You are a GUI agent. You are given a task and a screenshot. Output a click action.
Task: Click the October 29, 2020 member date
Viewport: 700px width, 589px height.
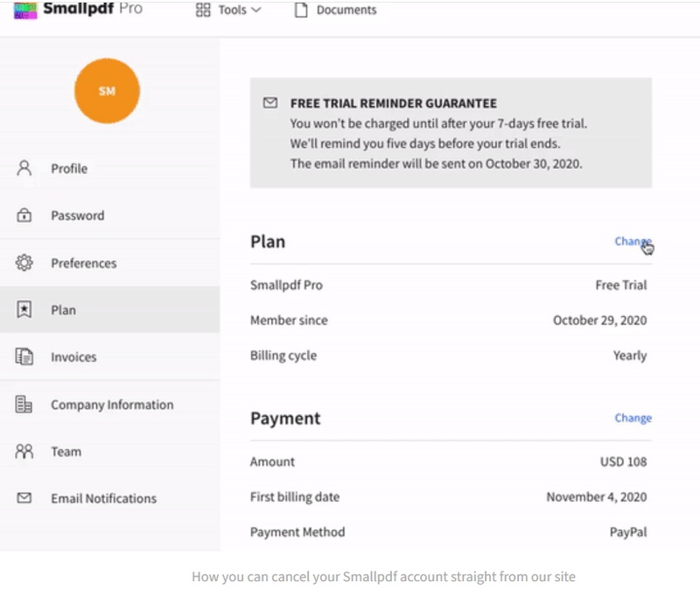point(600,320)
